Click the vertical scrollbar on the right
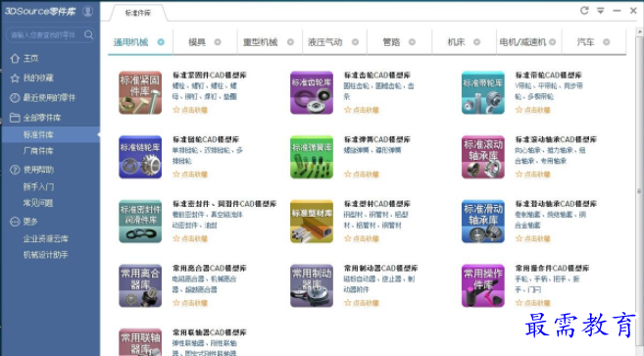Image resolution: width=644 pixels, height=356 pixels. pos(639,191)
